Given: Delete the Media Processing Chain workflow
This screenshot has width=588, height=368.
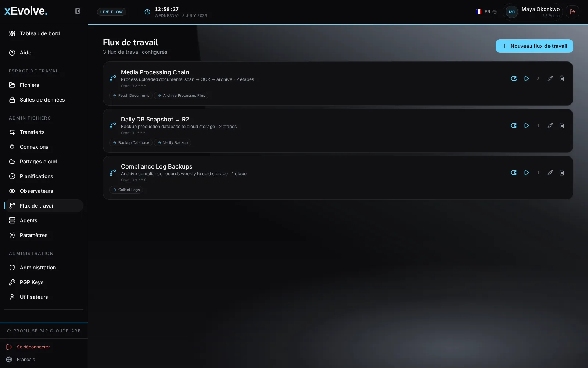Looking at the screenshot, I should (562, 78).
